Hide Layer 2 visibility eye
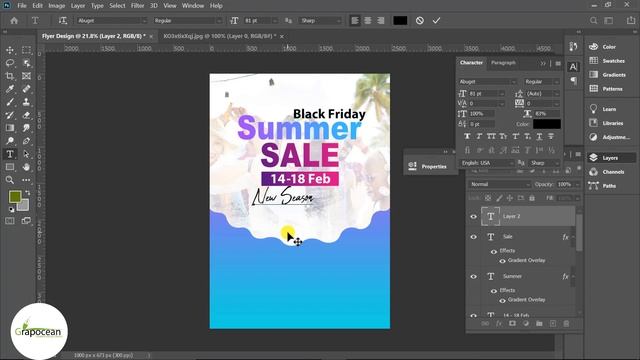This screenshot has height=360, width=640. (473, 217)
